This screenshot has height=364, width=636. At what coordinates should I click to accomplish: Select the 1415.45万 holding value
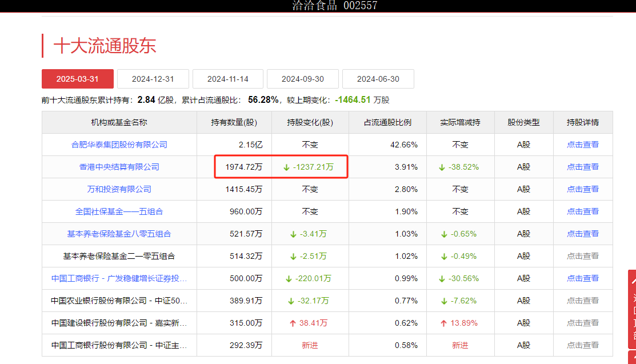tap(244, 189)
